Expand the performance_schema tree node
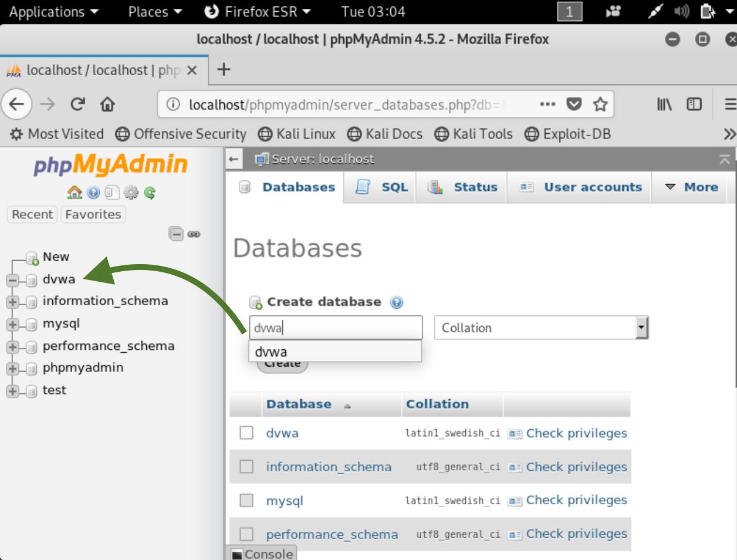The height and width of the screenshot is (560, 737). point(12,347)
